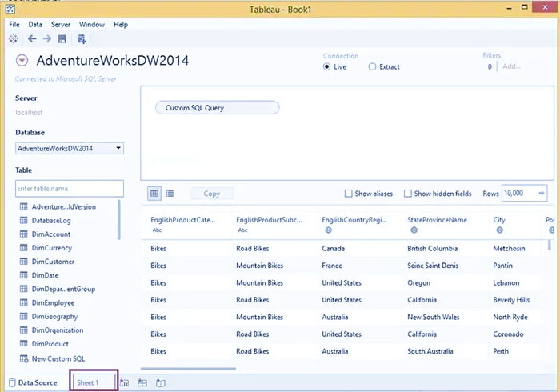The height and width of the screenshot is (392, 560).
Task: Open the Window menu
Action: coord(92,25)
